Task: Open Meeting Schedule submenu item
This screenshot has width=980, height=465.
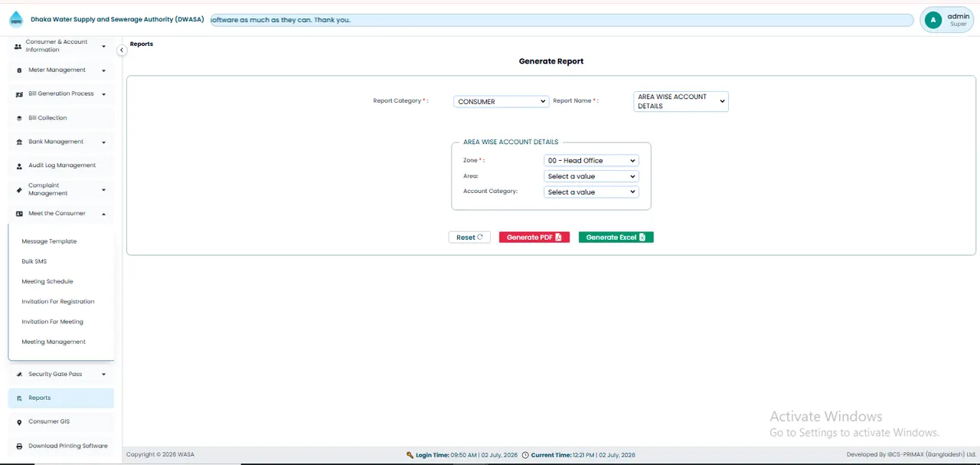Action: point(47,281)
